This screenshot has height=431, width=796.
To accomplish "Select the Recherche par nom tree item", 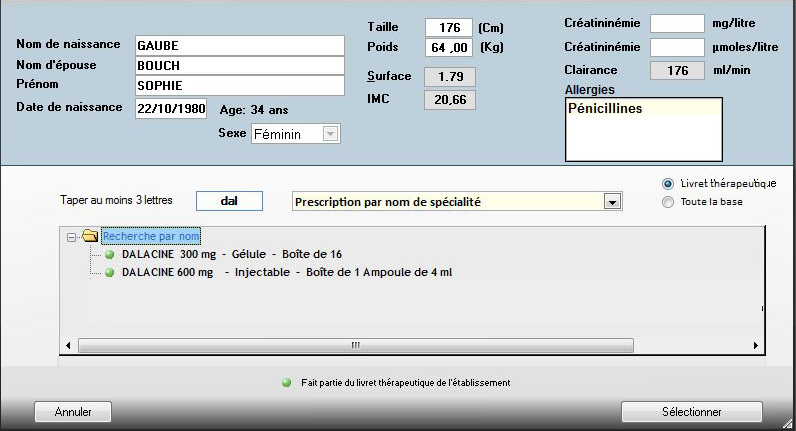I will click(151, 236).
